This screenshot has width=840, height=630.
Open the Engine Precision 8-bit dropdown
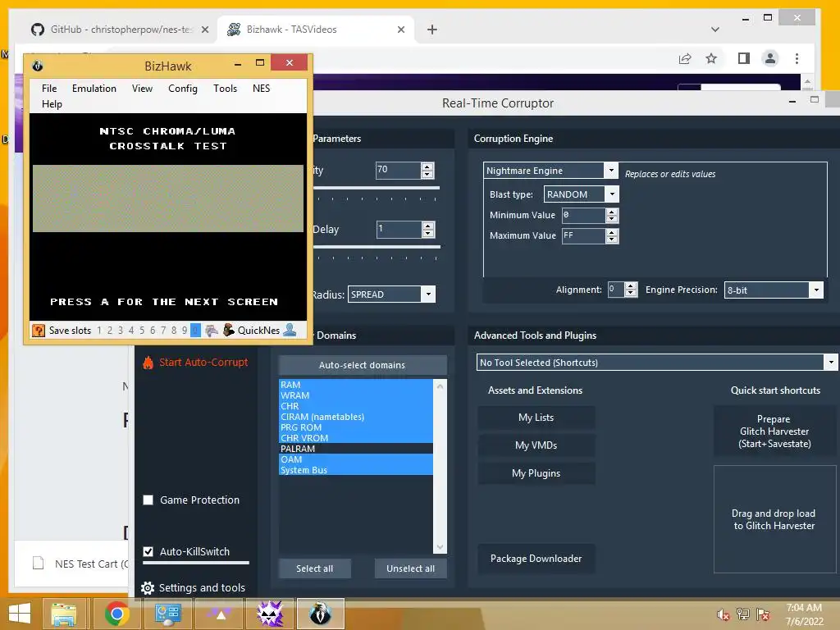pyautogui.click(x=816, y=290)
